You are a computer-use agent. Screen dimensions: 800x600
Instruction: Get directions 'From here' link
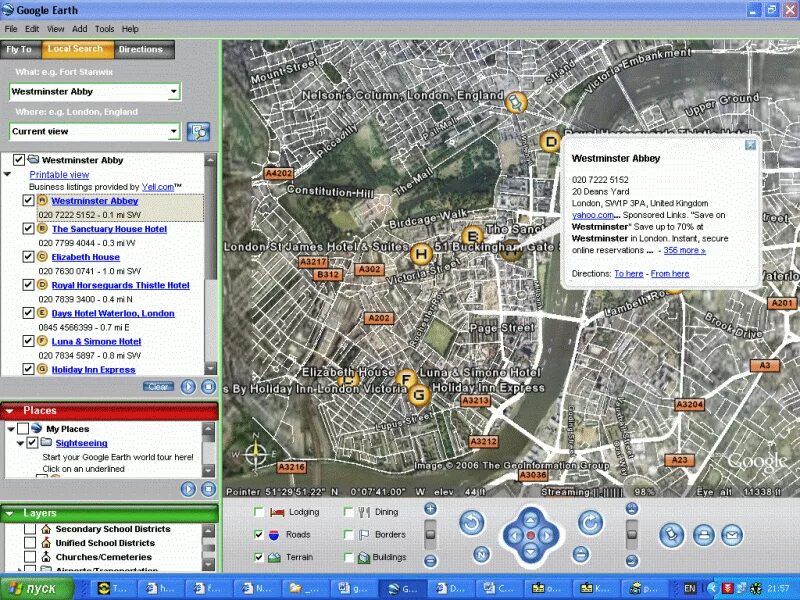[670, 273]
